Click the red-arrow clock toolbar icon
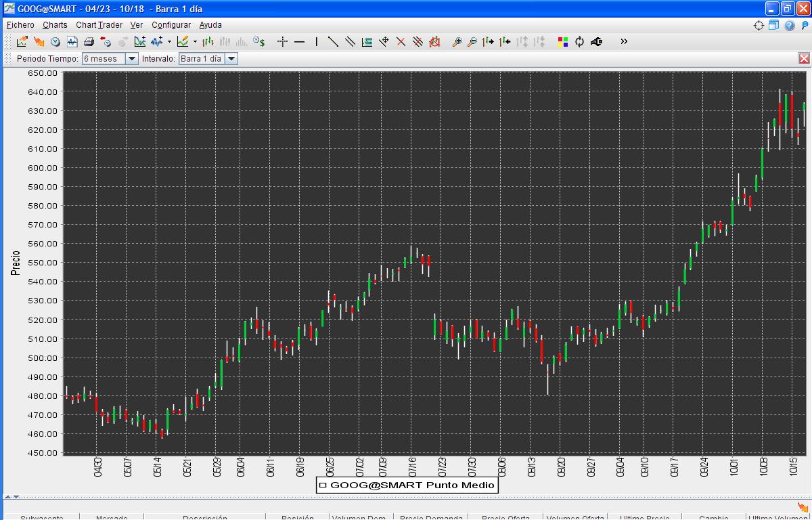812x520 pixels. pyautogui.click(x=106, y=41)
